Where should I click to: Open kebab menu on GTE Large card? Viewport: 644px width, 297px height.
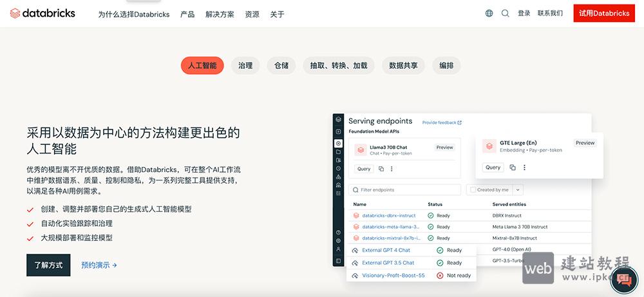coord(524,168)
